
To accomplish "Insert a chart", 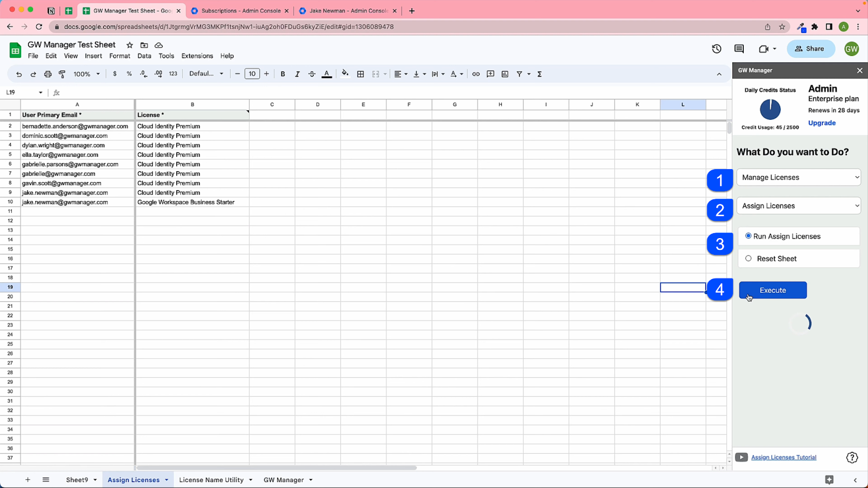I will 505,74.
